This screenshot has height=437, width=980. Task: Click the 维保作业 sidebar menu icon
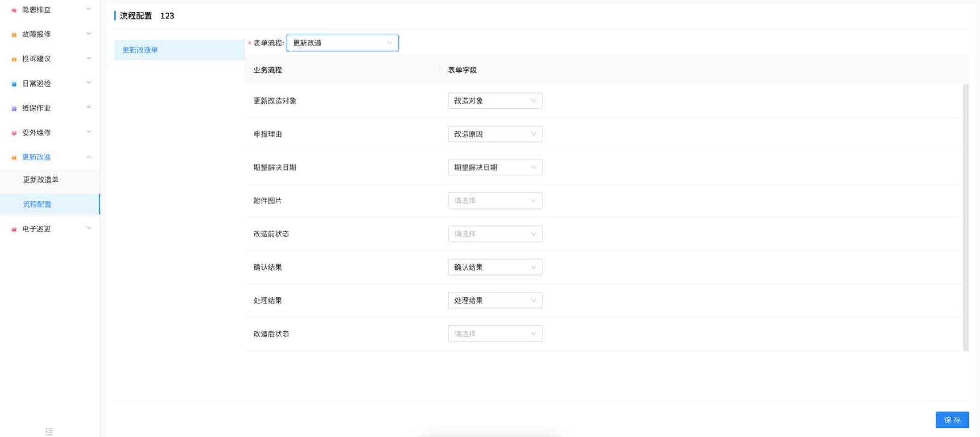pyautogui.click(x=14, y=108)
